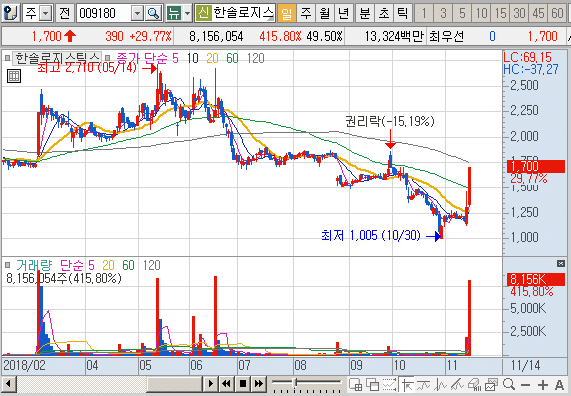This screenshot has width=571, height=396.
Task: Zoom out with the minus icon
Action: (x=525, y=385)
